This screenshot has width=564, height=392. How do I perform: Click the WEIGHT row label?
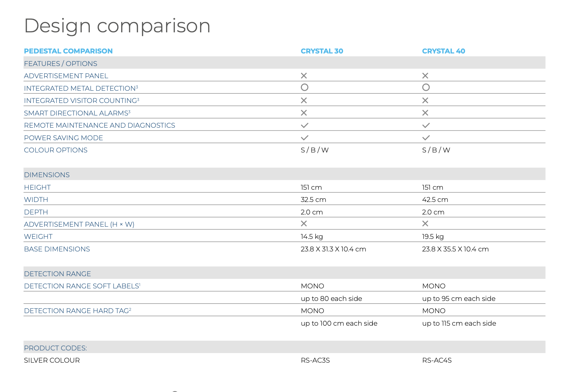point(38,237)
